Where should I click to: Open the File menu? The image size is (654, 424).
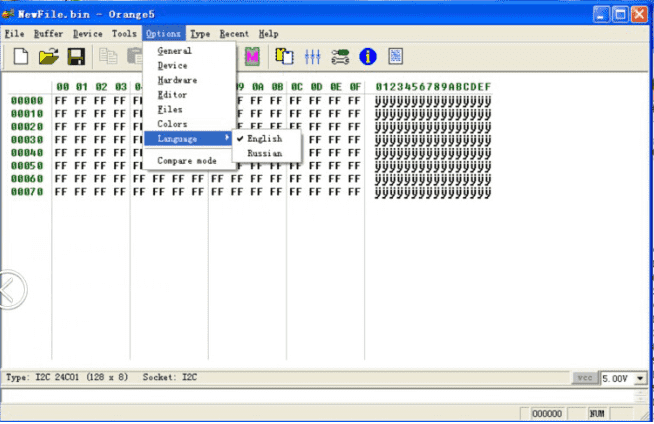tap(14, 34)
